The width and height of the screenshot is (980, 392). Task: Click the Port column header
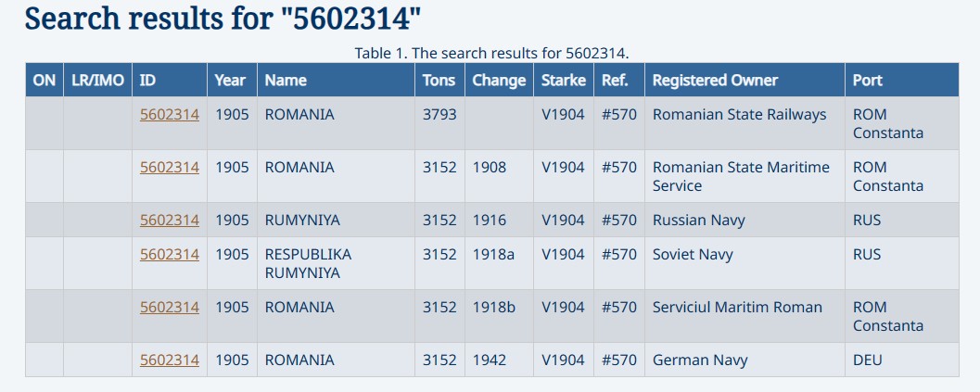(869, 81)
